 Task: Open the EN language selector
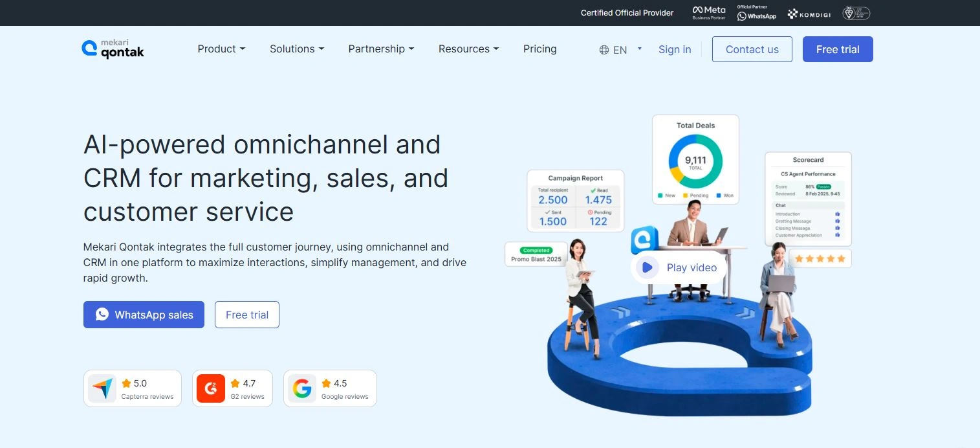[x=626, y=50]
